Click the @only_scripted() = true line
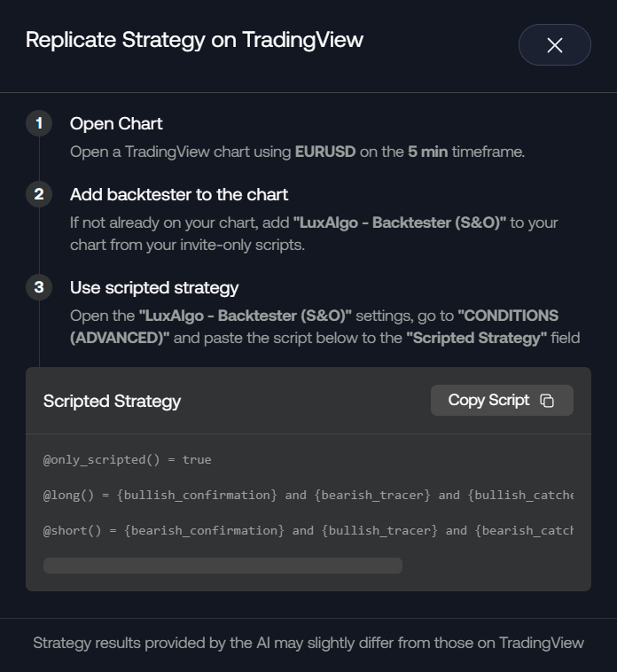Image resolution: width=617 pixels, height=672 pixels. pos(127,459)
